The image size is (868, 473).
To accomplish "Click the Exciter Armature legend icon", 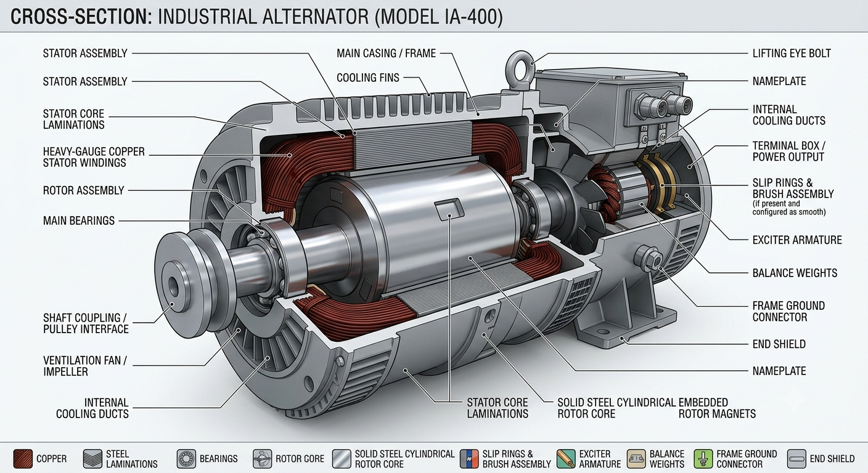I will click(566, 459).
